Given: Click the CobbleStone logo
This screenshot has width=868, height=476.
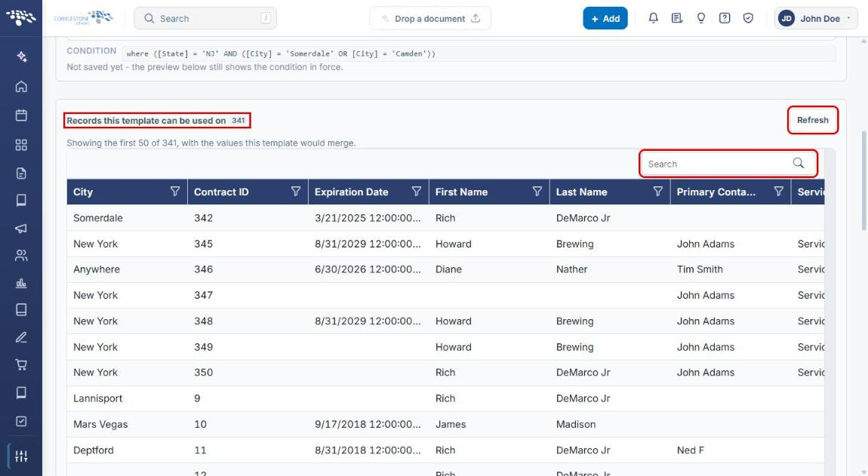Looking at the screenshot, I should click(x=83, y=17).
